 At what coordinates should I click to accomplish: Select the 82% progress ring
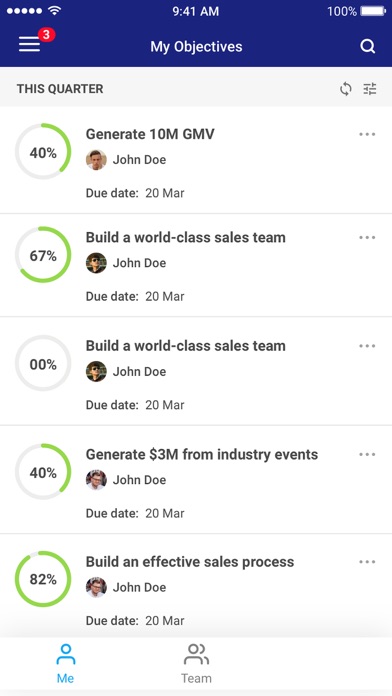[x=43, y=579]
